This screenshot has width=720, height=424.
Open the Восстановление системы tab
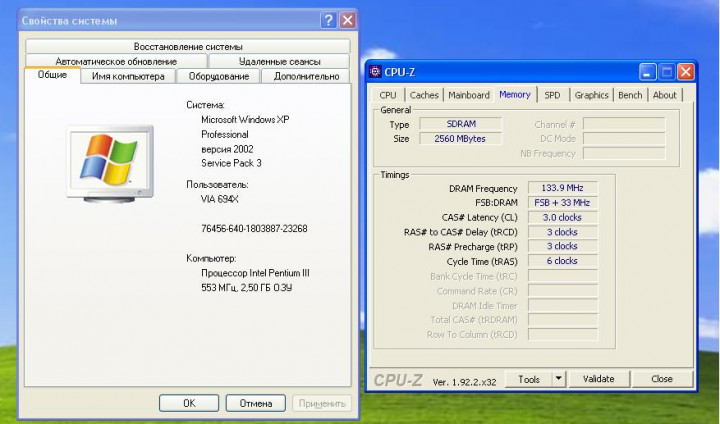pyautogui.click(x=188, y=46)
